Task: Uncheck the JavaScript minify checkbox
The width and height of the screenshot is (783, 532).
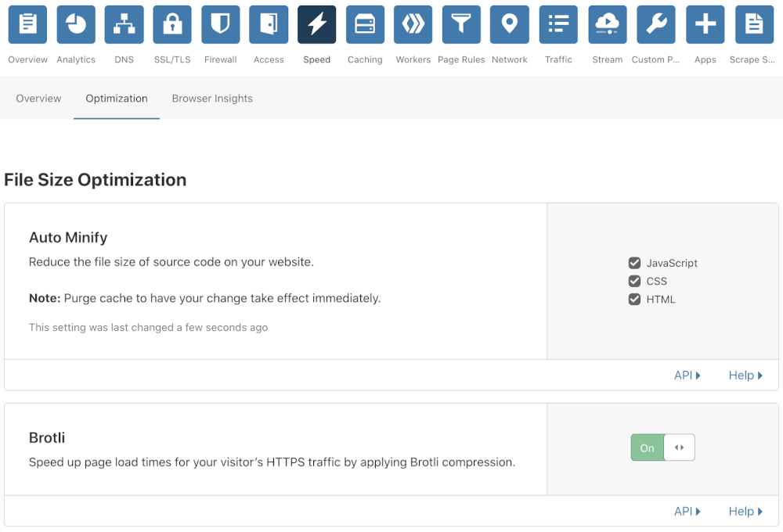Action: point(635,263)
